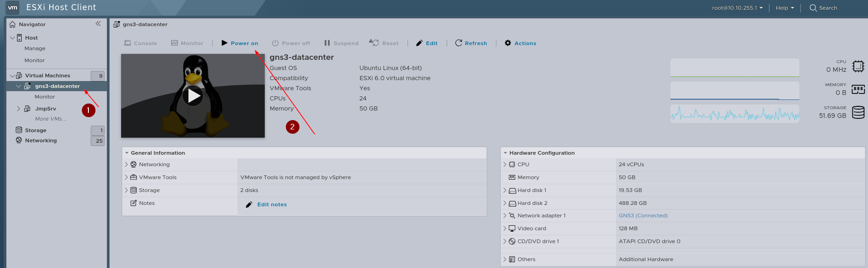Expand the Storage row in General Information
The image size is (868, 268).
[126, 190]
